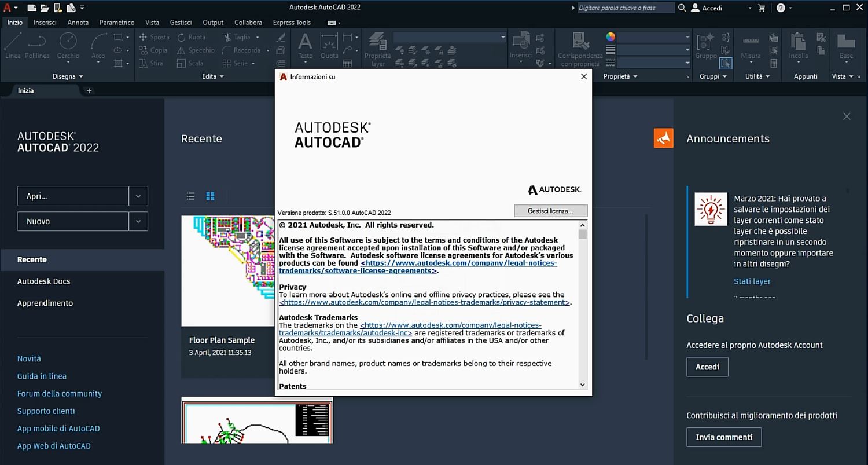This screenshot has width=868, height=465.
Task: Click the Novità link
Action: click(29, 358)
